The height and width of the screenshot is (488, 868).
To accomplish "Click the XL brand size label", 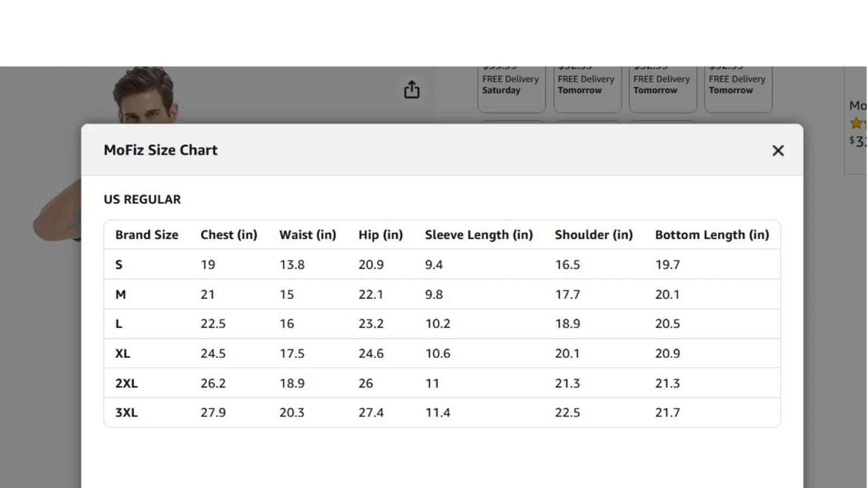I will pyautogui.click(x=122, y=354).
